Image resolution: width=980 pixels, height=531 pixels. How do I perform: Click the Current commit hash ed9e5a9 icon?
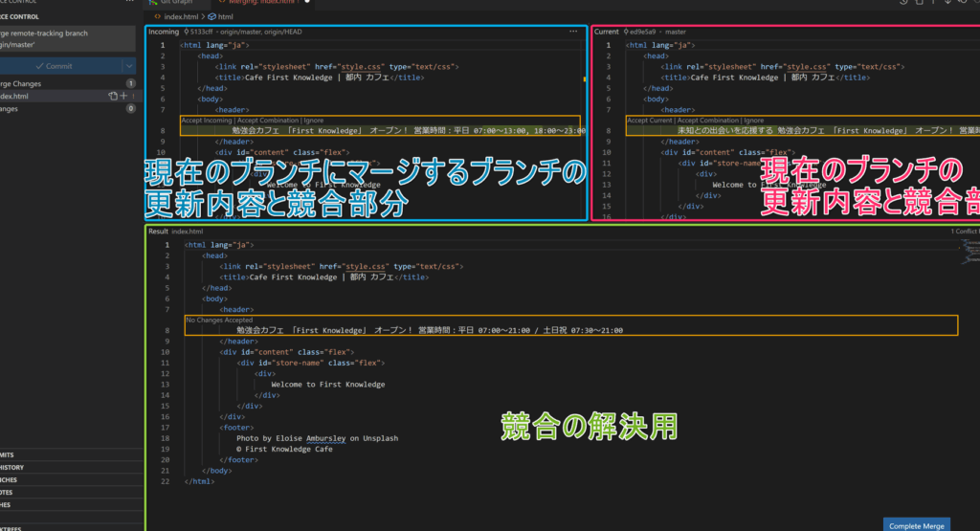click(628, 32)
